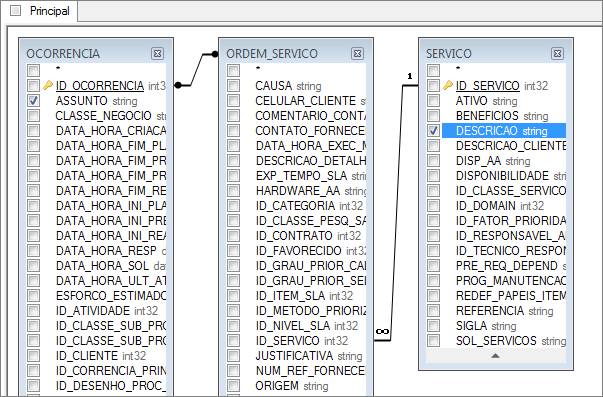This screenshot has height=397, width=603.
Task: Select the highlighted DESCRICAO string row
Action: coord(504,131)
